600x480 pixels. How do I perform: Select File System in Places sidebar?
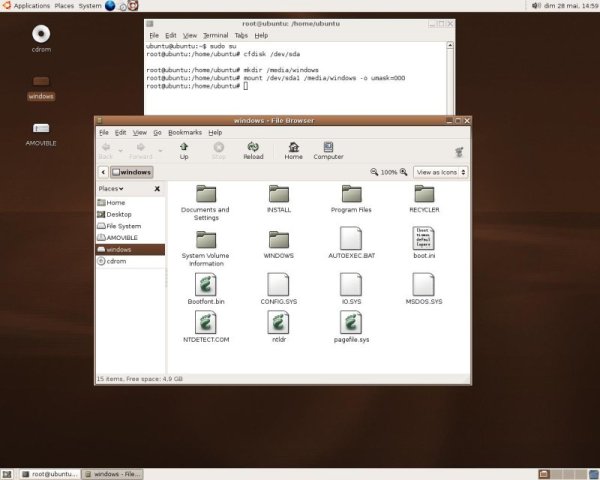130,226
